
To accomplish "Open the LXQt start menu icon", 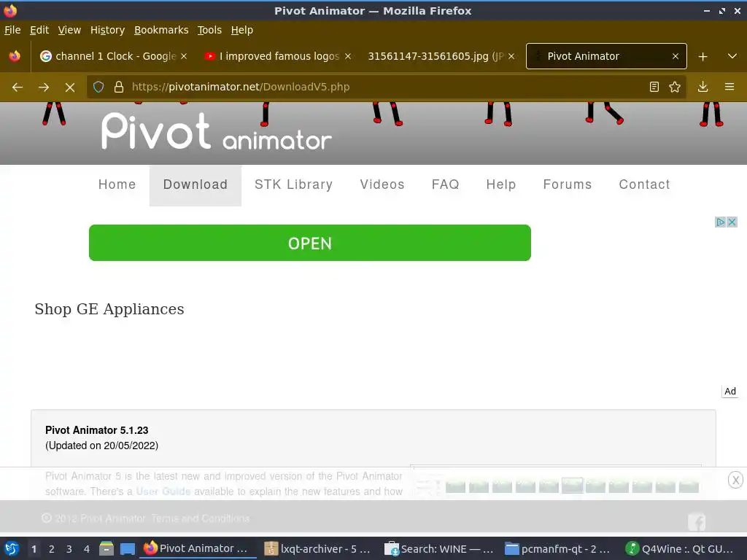I will (12, 548).
